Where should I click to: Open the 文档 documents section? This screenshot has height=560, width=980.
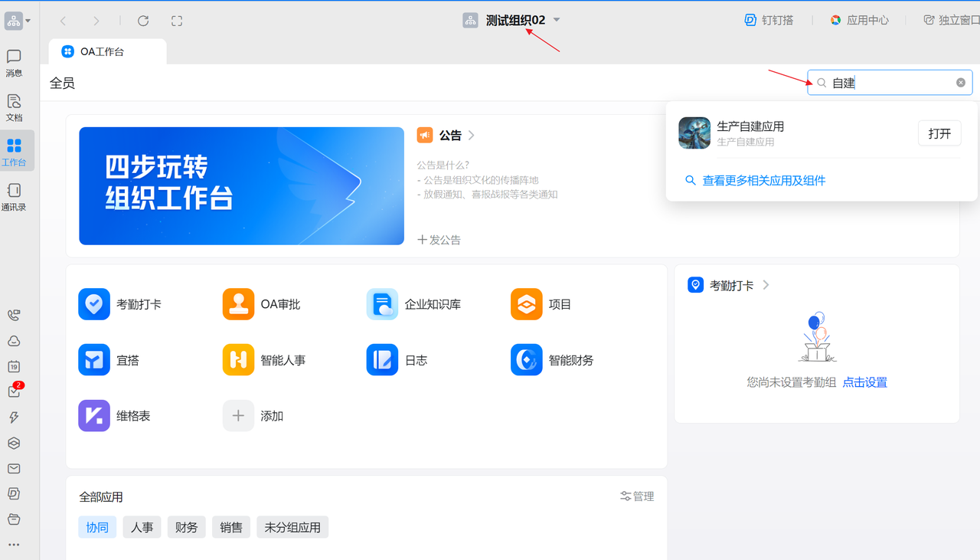tap(14, 107)
